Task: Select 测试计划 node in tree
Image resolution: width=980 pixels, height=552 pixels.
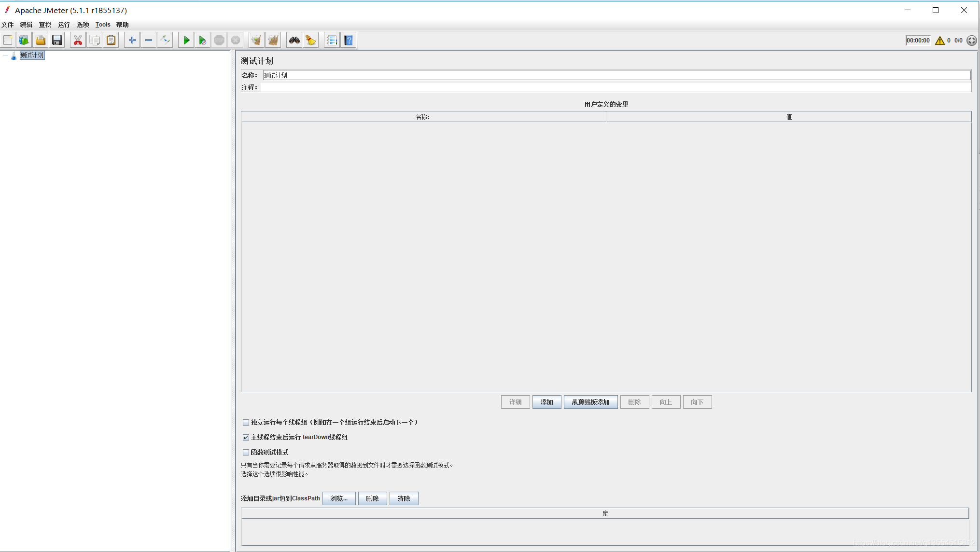Action: click(32, 55)
